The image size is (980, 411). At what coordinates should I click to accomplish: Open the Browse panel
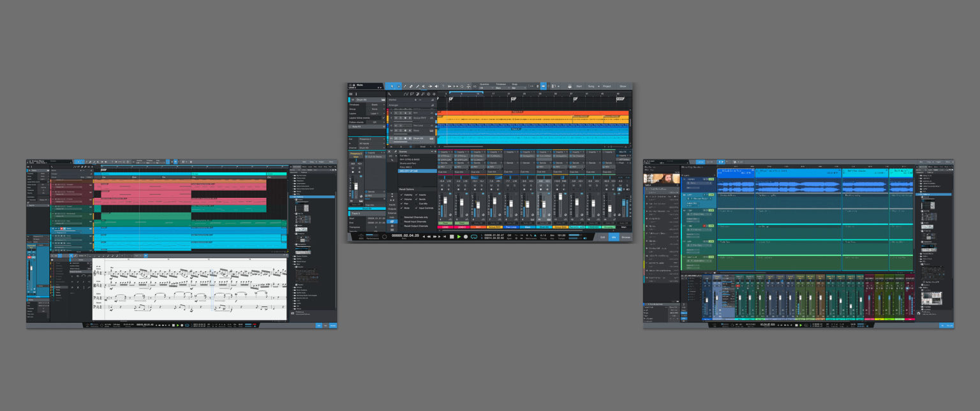[625, 237]
